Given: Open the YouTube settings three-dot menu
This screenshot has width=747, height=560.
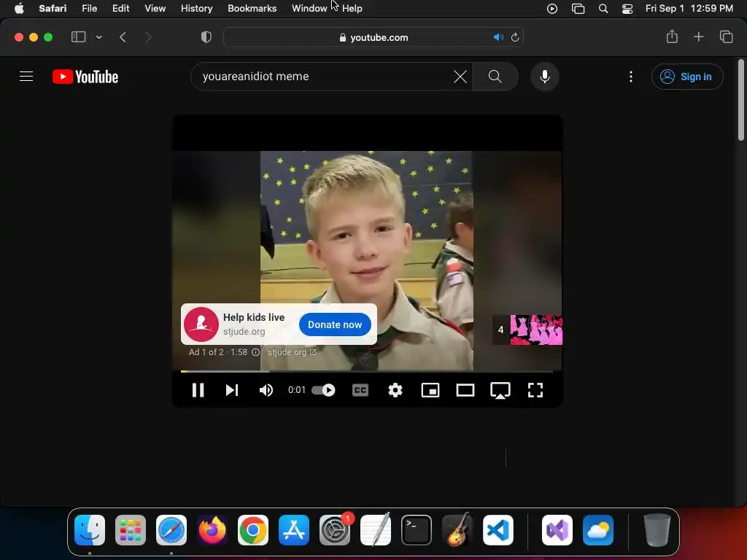Looking at the screenshot, I should [x=631, y=77].
